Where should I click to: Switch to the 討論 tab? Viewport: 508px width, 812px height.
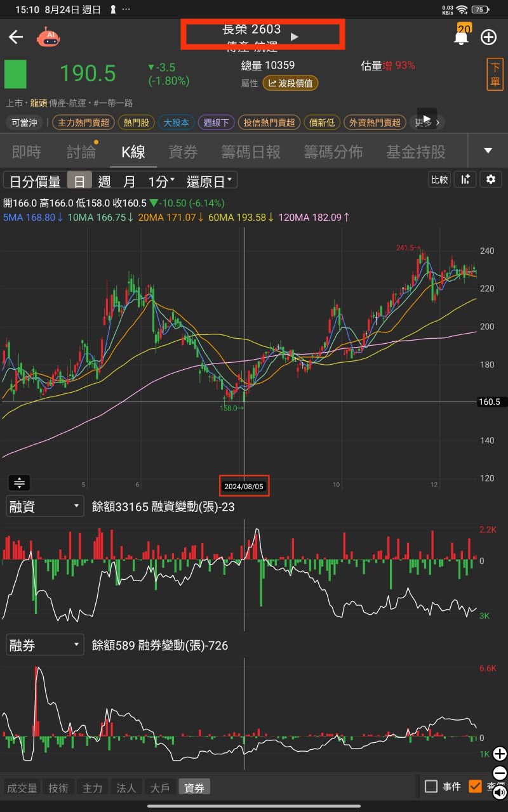81,152
